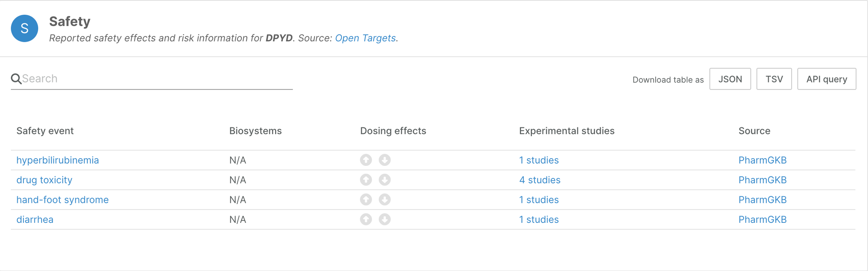This screenshot has width=868, height=271.
Task: Click the up arrow icon for hand-foot syndrome
Action: click(366, 200)
